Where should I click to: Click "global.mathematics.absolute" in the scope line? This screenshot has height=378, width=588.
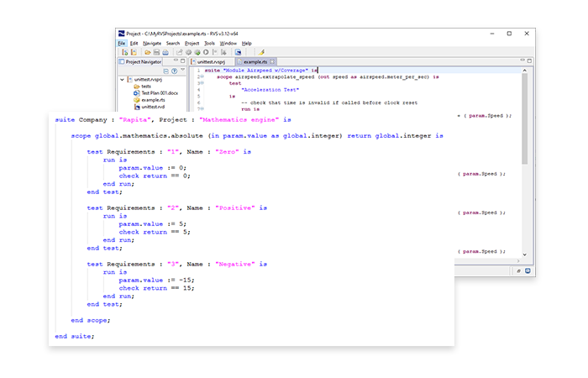[149, 136]
